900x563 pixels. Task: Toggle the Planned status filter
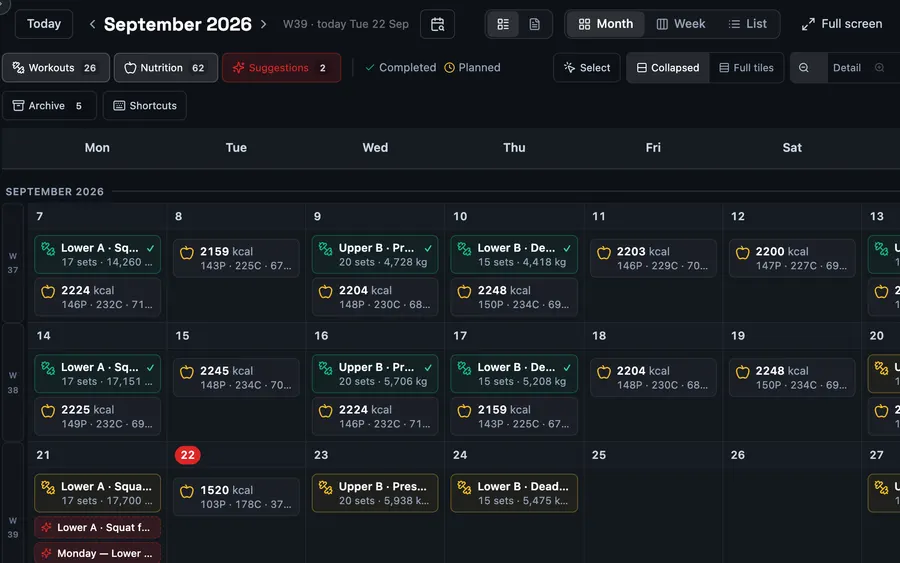472,68
